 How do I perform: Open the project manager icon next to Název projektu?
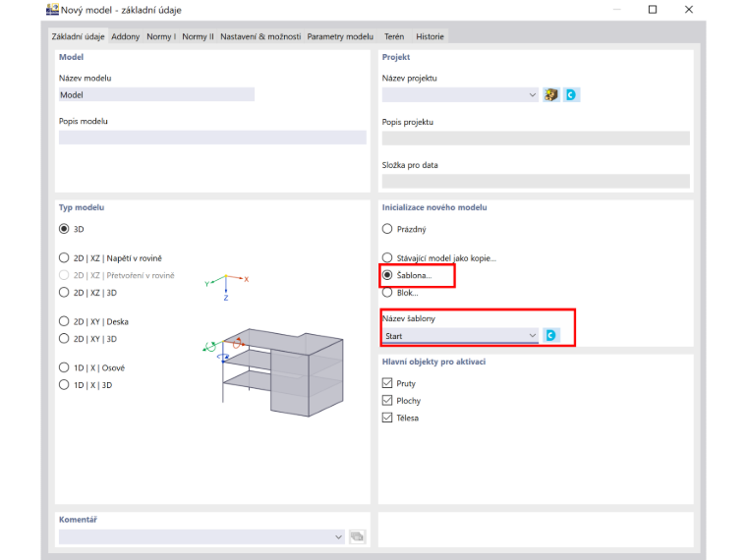551,94
